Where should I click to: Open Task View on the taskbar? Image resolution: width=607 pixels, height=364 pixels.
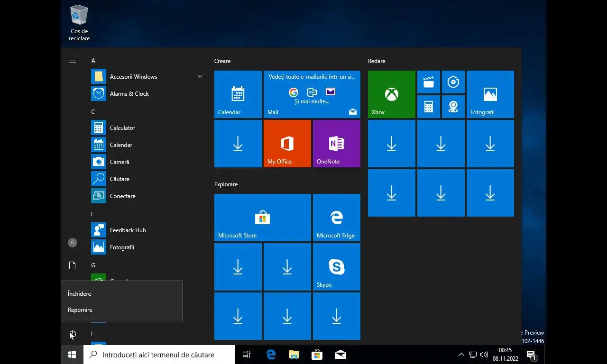[x=247, y=355]
